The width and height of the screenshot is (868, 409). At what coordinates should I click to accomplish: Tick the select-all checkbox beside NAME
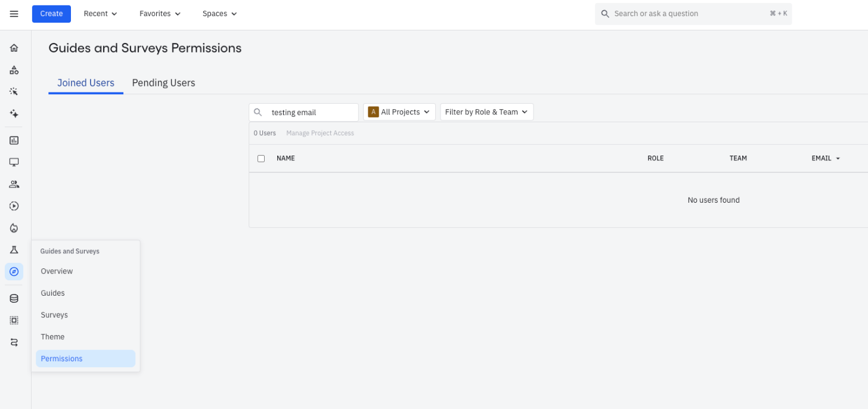[x=261, y=159]
